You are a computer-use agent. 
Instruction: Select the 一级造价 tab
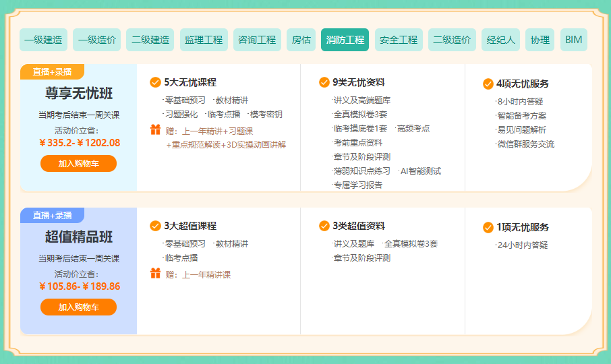click(97, 40)
